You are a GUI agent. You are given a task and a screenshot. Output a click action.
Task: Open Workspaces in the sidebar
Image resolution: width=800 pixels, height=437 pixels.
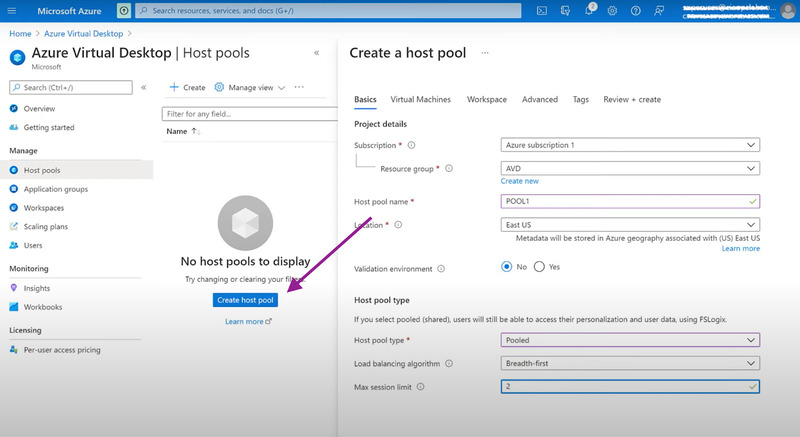pos(43,208)
